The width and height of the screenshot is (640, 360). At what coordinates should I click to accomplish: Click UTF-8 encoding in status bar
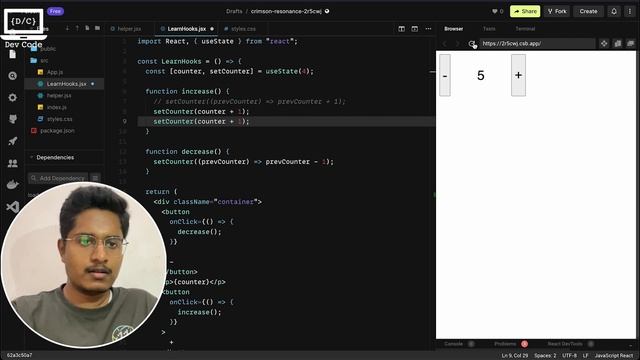569,356
